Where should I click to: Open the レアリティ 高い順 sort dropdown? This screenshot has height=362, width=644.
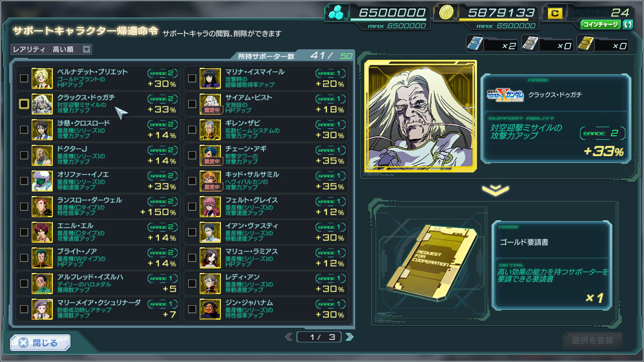point(51,49)
